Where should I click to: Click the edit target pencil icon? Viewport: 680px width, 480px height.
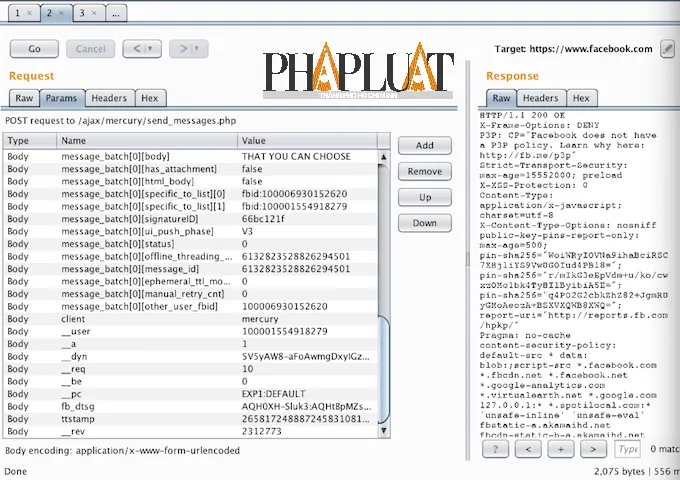pyautogui.click(x=668, y=47)
